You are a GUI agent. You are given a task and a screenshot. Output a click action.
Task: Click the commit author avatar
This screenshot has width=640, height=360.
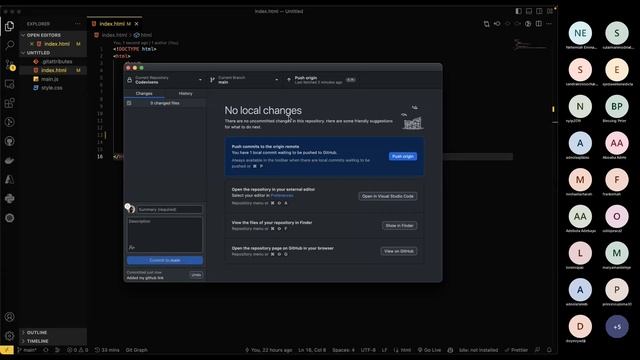[x=131, y=209]
